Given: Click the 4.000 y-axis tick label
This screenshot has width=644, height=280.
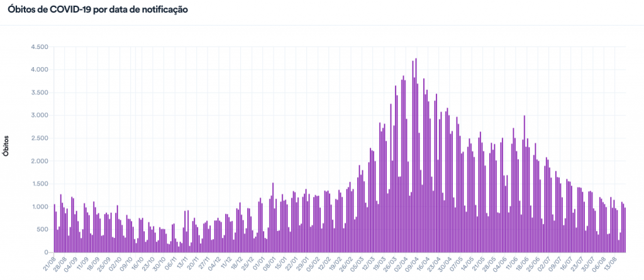Looking at the screenshot, I should point(40,70).
